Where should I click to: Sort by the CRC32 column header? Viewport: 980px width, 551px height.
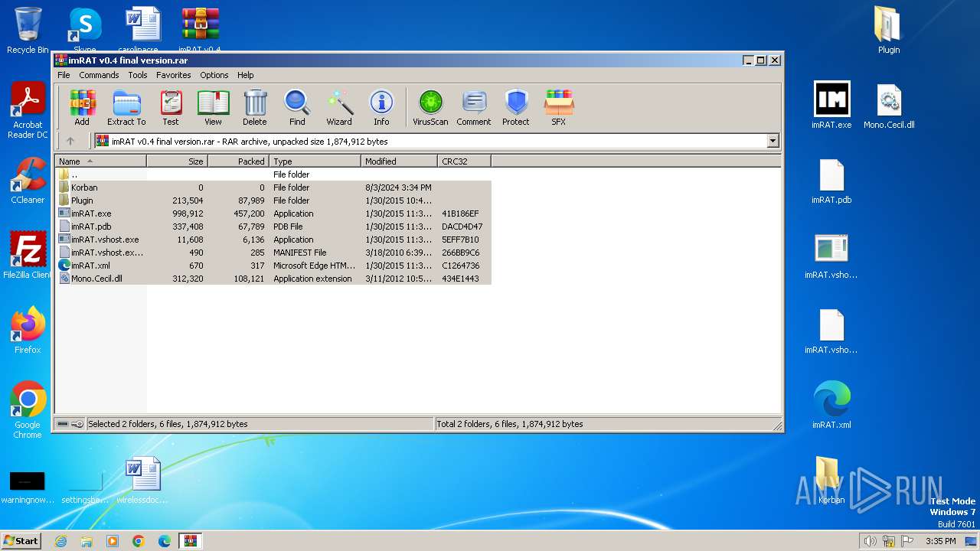[464, 161]
